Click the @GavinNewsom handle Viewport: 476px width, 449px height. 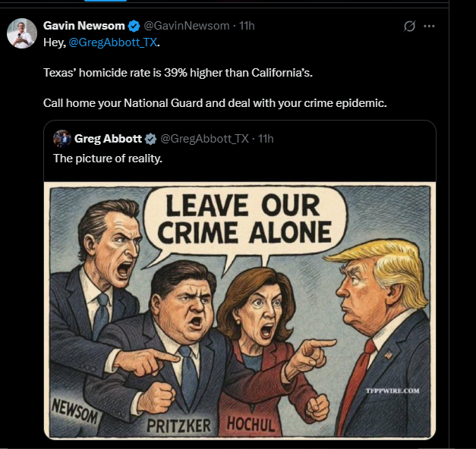(x=186, y=26)
